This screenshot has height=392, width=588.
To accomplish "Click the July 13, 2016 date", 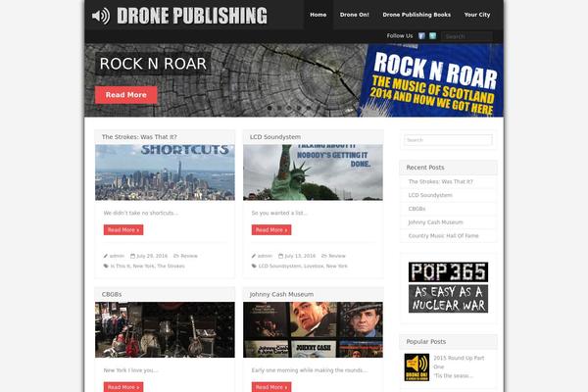I will coord(300,256).
